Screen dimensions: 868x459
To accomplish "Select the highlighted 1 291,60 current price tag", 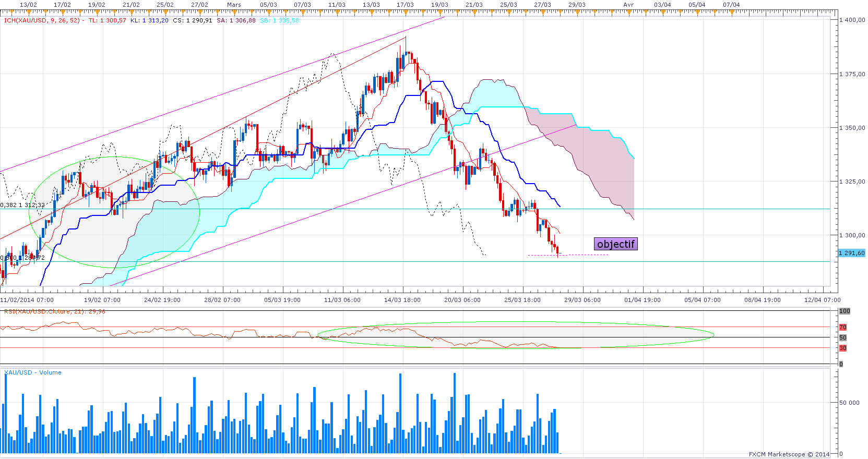I will [x=852, y=253].
